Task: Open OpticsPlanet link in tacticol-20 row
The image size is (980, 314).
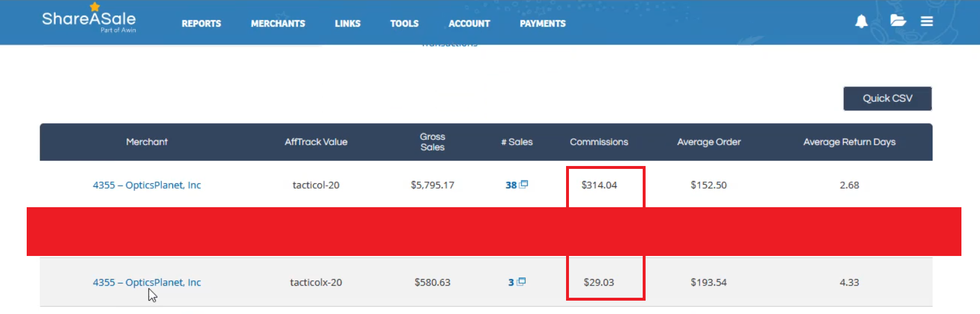Action: (x=147, y=185)
